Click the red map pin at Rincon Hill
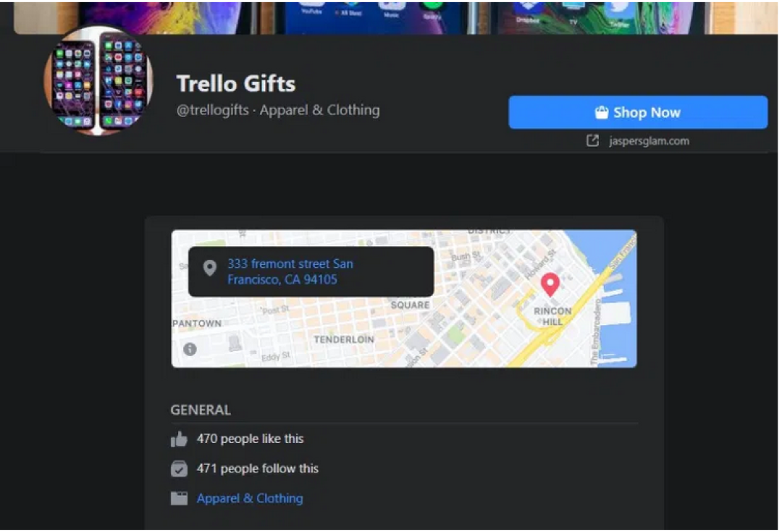Screen dimensions: 782x532 pos(550,284)
